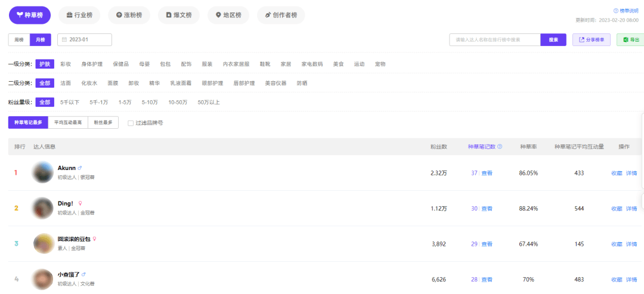Switch to the 涨粉榜 tab

tap(129, 15)
